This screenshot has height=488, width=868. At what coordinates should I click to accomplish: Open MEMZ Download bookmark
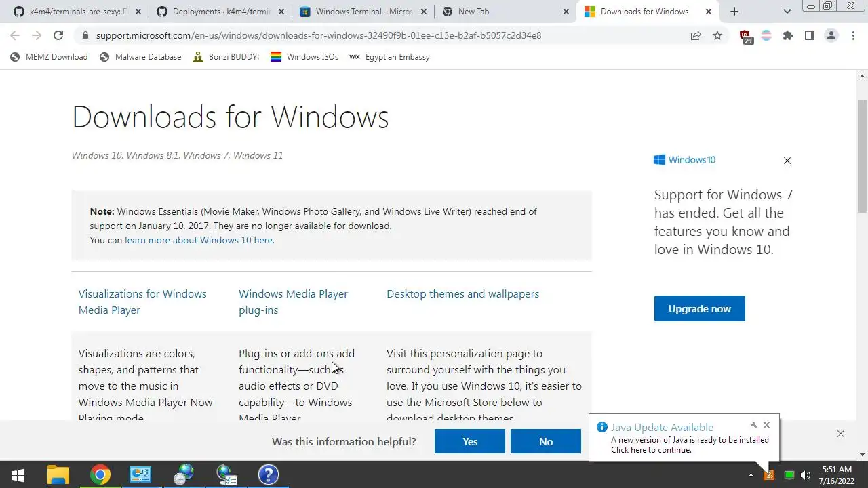pyautogui.click(x=49, y=57)
